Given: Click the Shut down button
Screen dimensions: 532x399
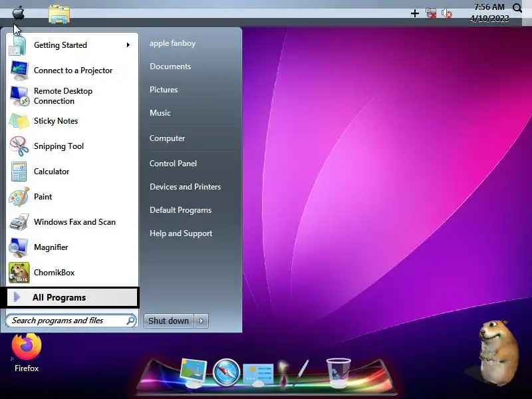Looking at the screenshot, I should coord(169,321).
